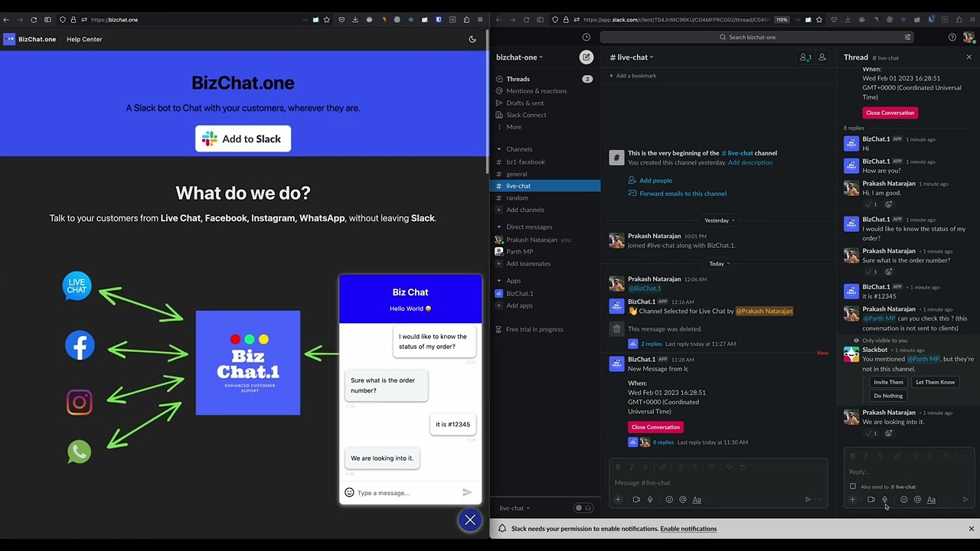
Task: Click the Facebook icon on BizChat page
Action: (x=80, y=345)
